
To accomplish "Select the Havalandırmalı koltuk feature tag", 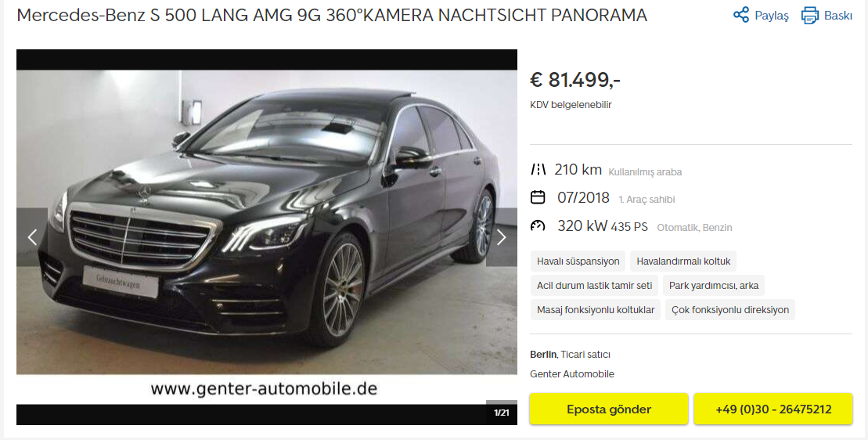I will click(683, 261).
